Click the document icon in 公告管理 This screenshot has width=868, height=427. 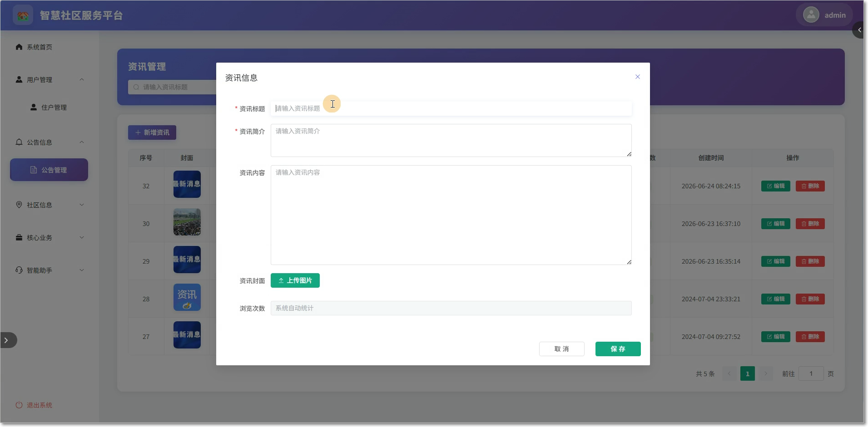[x=34, y=170]
